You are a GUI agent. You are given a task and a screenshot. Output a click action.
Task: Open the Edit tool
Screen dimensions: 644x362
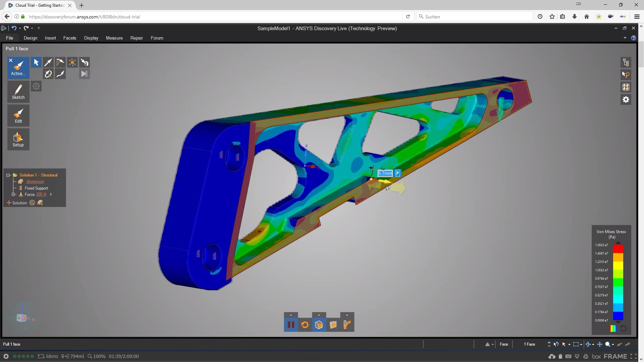click(18, 116)
